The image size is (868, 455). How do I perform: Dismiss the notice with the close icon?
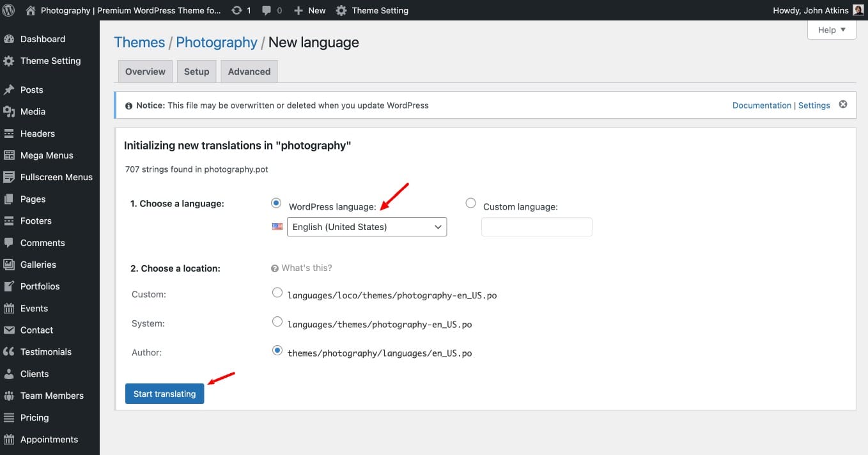[x=843, y=104]
